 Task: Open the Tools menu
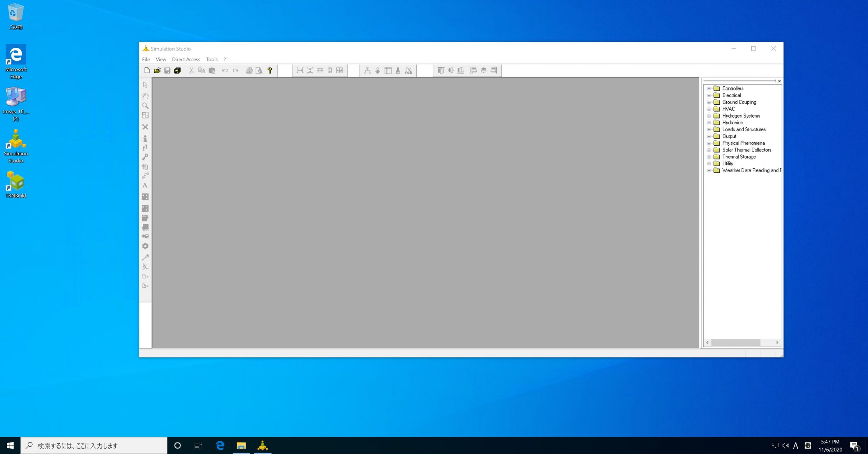coord(212,59)
